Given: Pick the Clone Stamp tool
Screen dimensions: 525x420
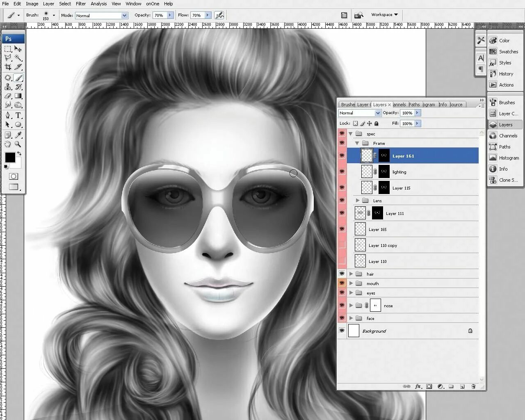Looking at the screenshot, I should [x=8, y=87].
